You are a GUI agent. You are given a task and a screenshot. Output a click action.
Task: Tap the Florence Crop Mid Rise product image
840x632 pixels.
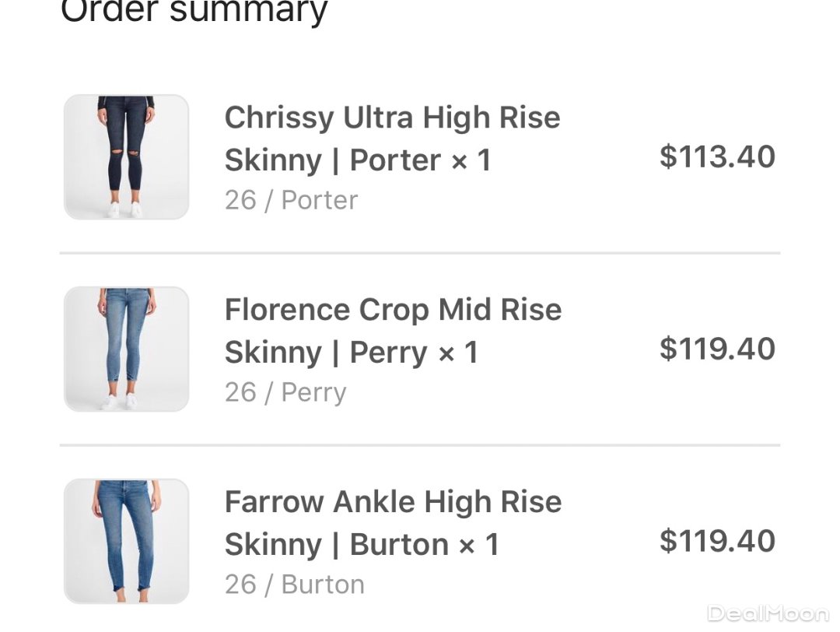click(x=126, y=349)
